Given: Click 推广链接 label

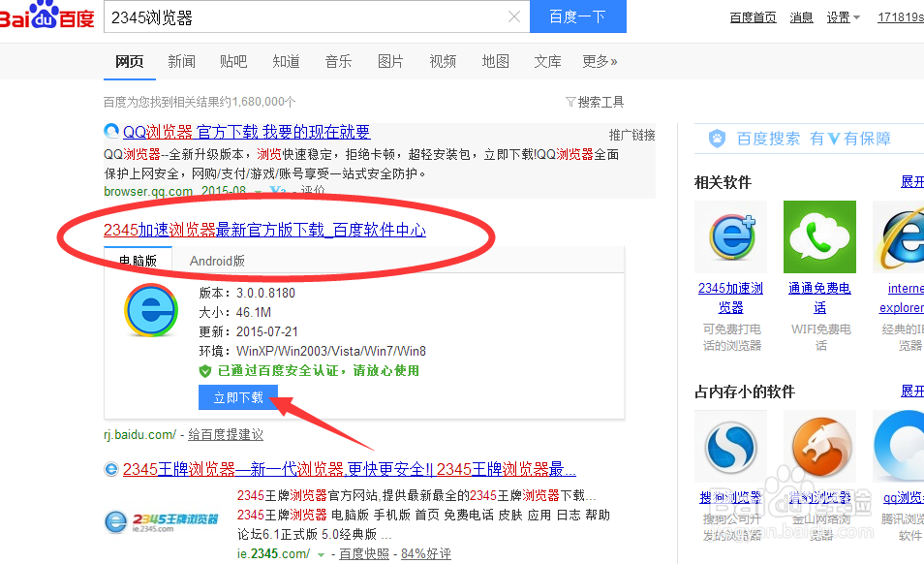Looking at the screenshot, I should [x=631, y=135].
